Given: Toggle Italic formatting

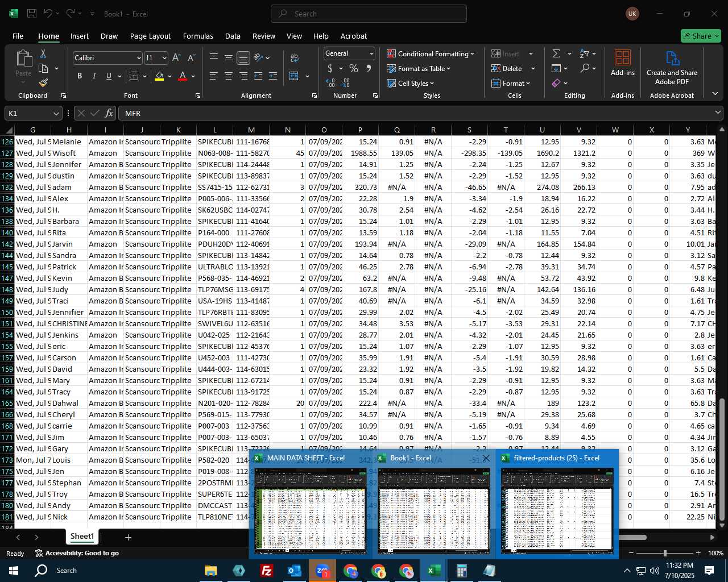Looking at the screenshot, I should pos(94,76).
